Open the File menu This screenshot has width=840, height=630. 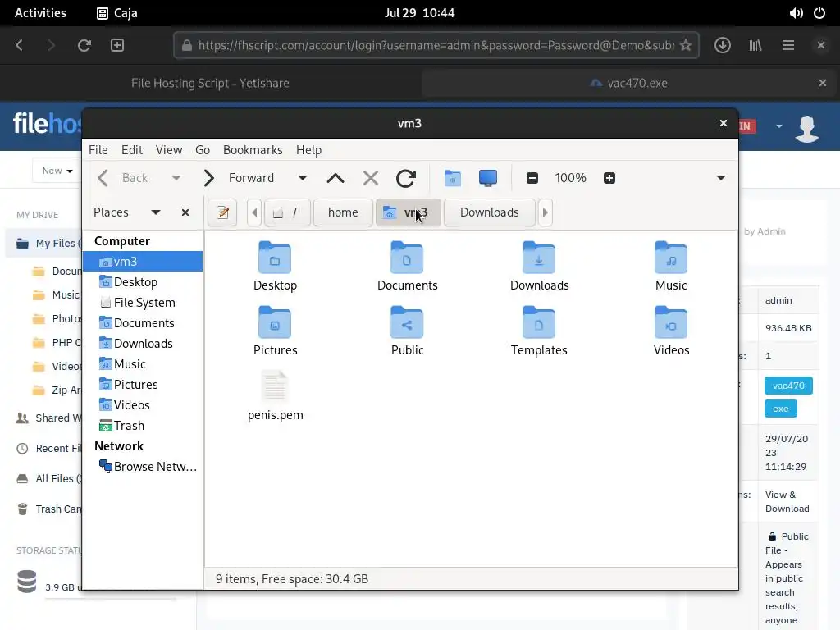98,150
